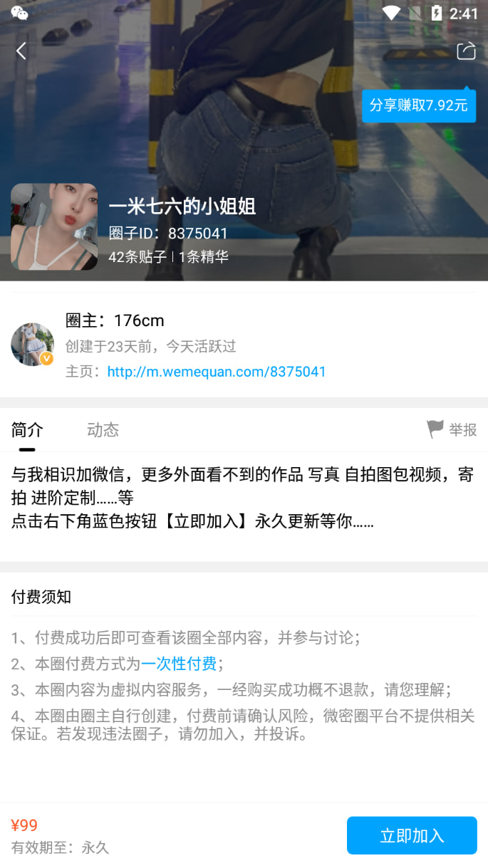Select the 简介 tab
This screenshot has height=868, width=488.
(x=27, y=429)
